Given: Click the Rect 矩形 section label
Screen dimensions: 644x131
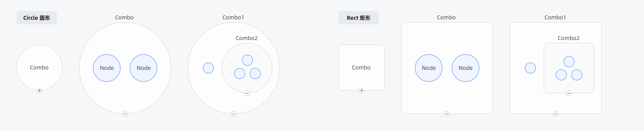Looking at the screenshot, I should 359,18.
